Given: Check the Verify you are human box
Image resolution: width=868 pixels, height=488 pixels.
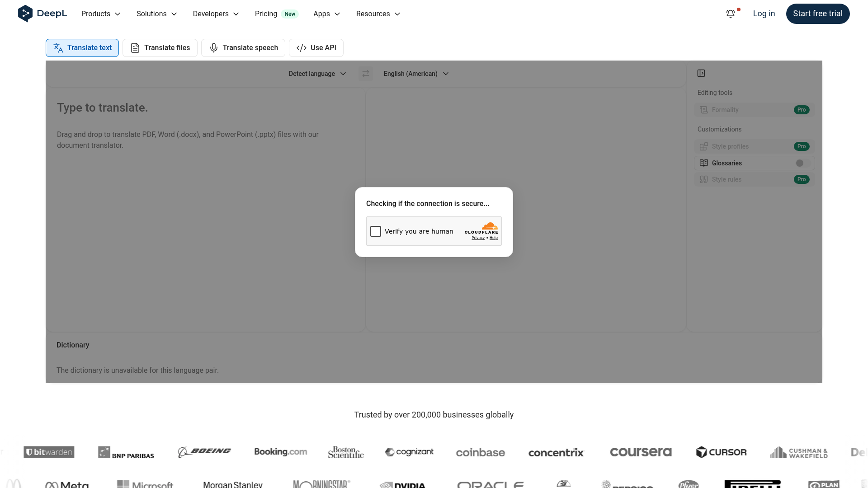Looking at the screenshot, I should coord(376,231).
